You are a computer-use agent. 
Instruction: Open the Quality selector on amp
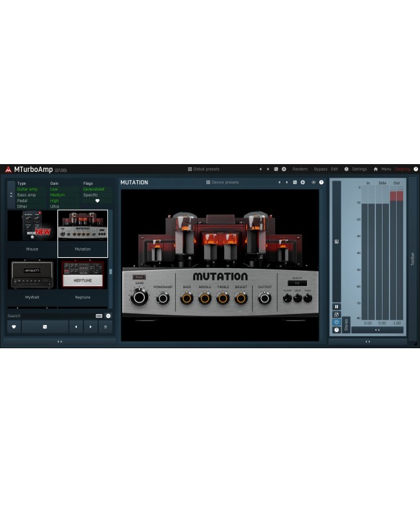tap(297, 283)
